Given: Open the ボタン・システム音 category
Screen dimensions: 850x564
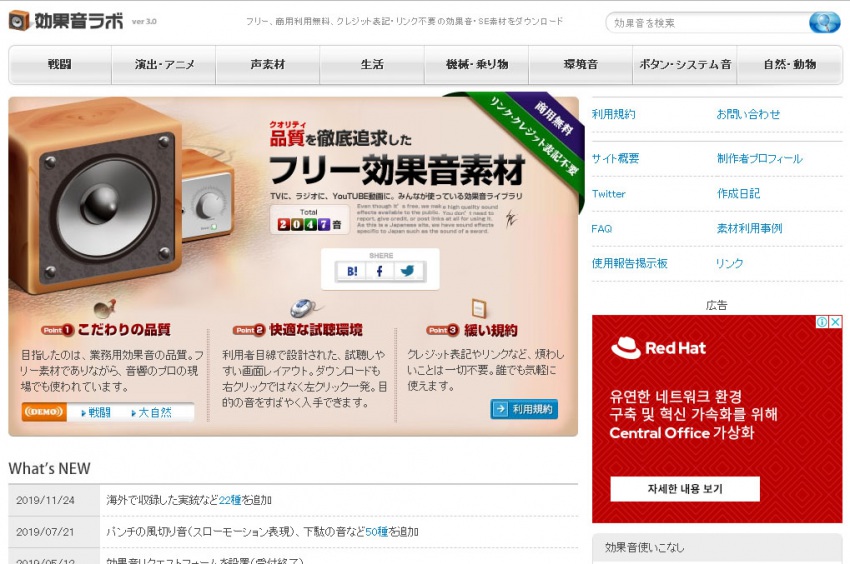Looking at the screenshot, I should pyautogui.click(x=685, y=65).
